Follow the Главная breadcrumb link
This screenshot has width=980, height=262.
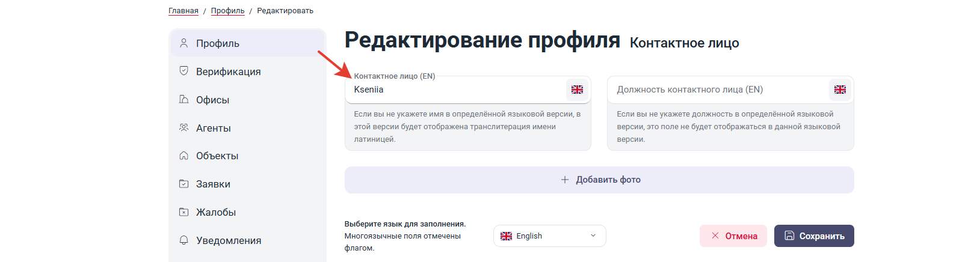[x=183, y=11]
